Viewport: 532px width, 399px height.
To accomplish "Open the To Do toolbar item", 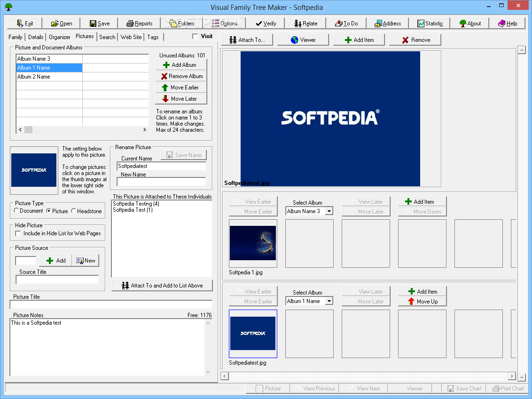I will (x=346, y=24).
